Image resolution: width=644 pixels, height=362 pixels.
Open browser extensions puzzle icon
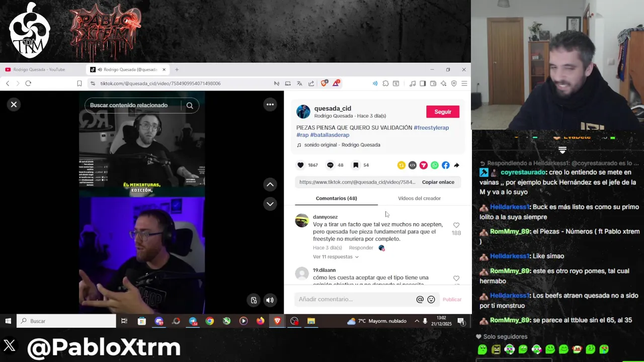click(x=385, y=83)
